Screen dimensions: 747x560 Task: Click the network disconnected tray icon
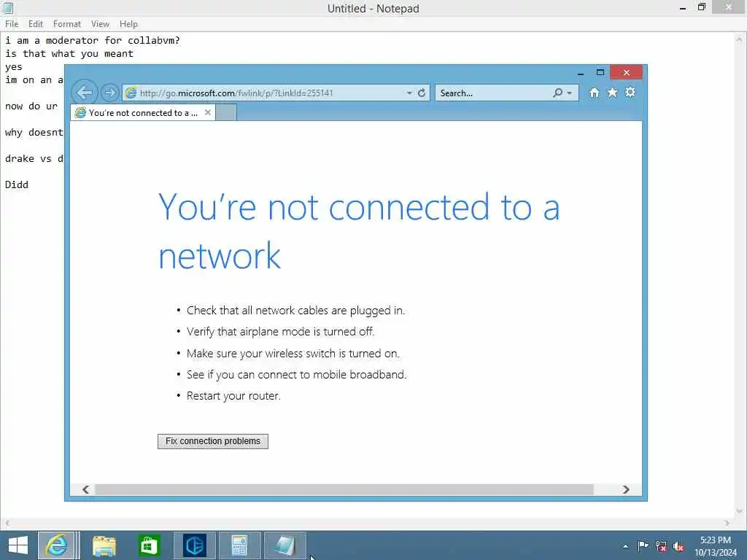click(x=661, y=545)
